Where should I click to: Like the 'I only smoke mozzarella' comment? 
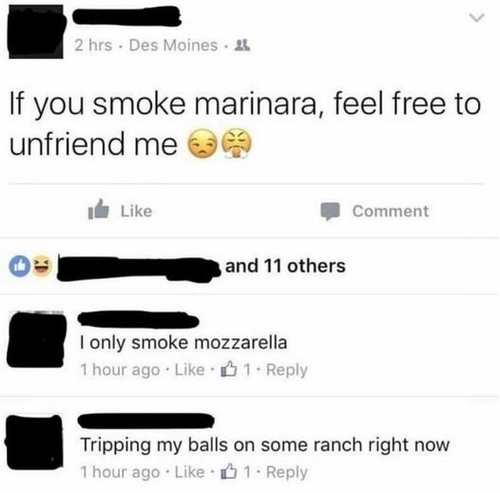189,370
